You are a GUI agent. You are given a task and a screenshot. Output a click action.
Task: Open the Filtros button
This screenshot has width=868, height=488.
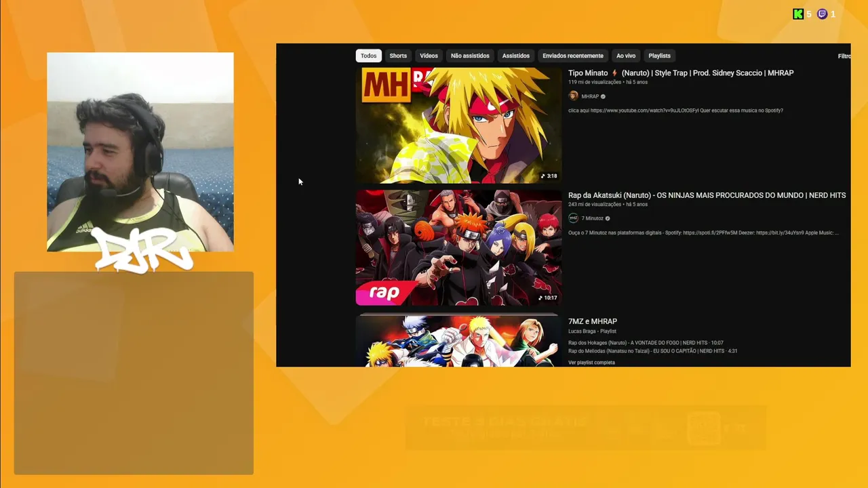click(844, 56)
